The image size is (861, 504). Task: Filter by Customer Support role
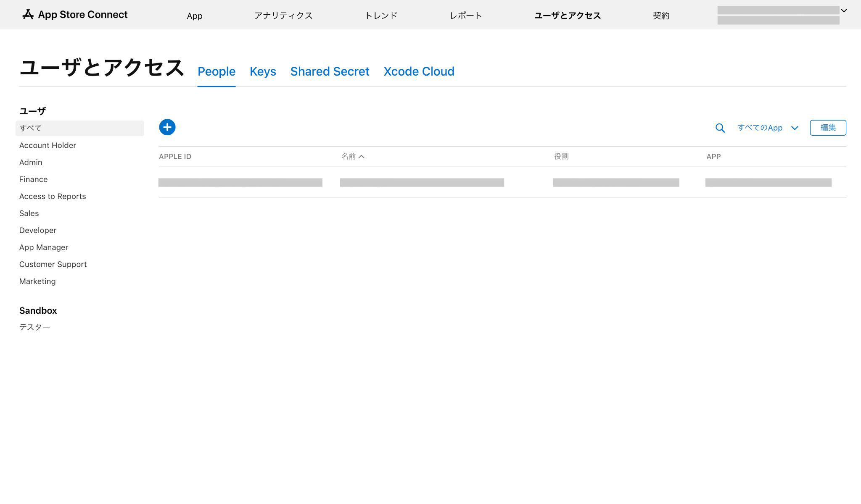pos(53,265)
